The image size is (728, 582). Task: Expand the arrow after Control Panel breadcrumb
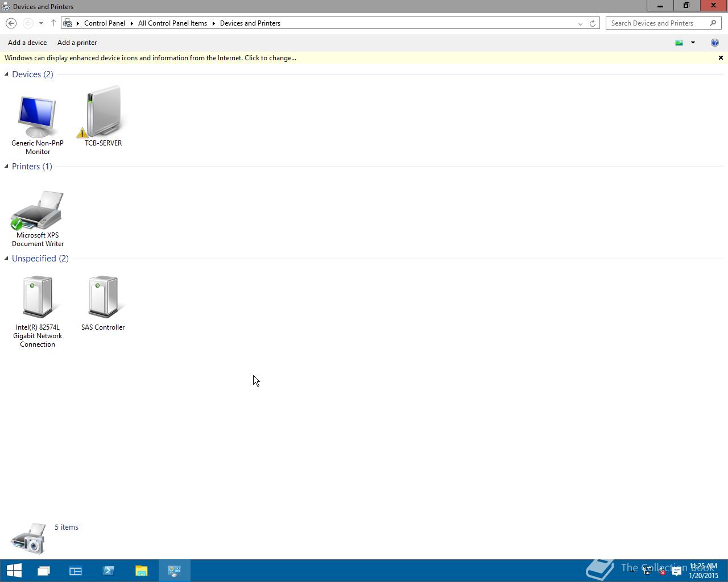[x=131, y=23]
